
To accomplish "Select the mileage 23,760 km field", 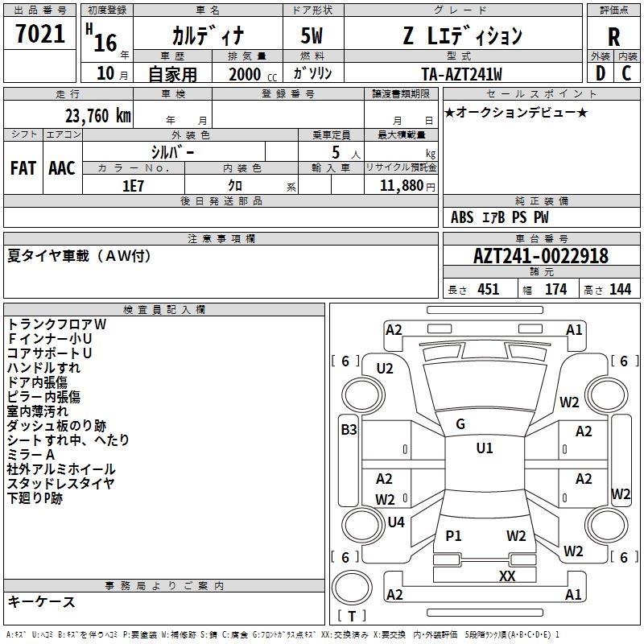I will pos(68,114).
